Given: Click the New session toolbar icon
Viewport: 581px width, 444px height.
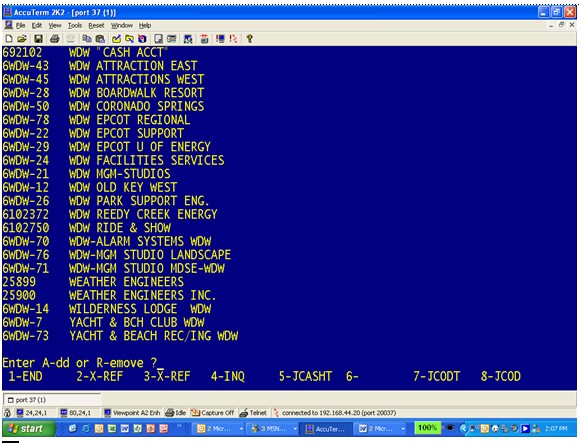Looking at the screenshot, I should coord(9,39).
